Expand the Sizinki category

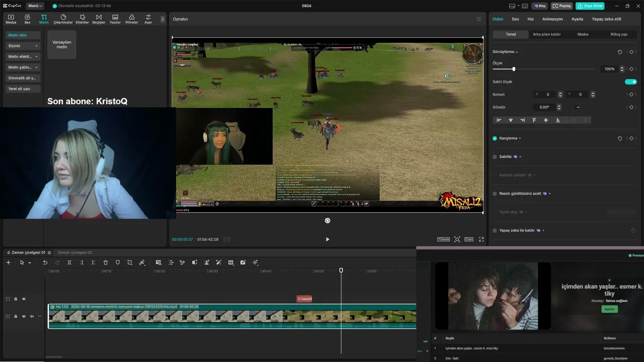pos(23,46)
